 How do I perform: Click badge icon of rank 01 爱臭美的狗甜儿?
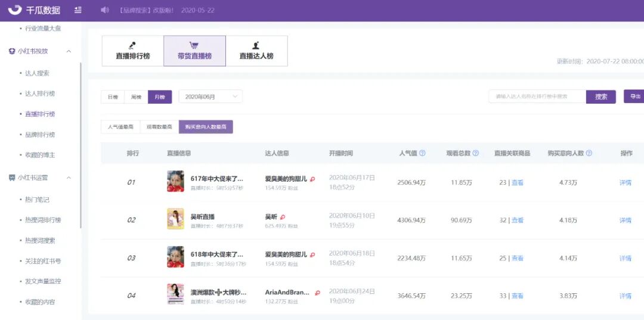tap(312, 179)
